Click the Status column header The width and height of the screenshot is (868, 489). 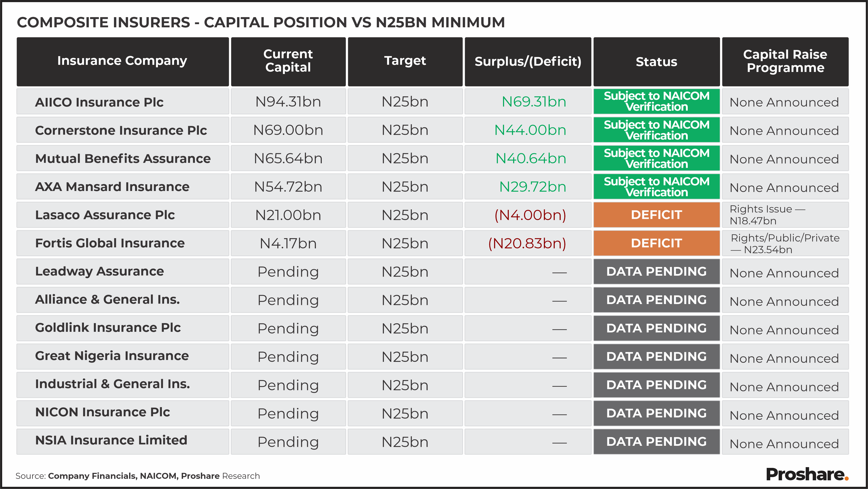pyautogui.click(x=656, y=62)
